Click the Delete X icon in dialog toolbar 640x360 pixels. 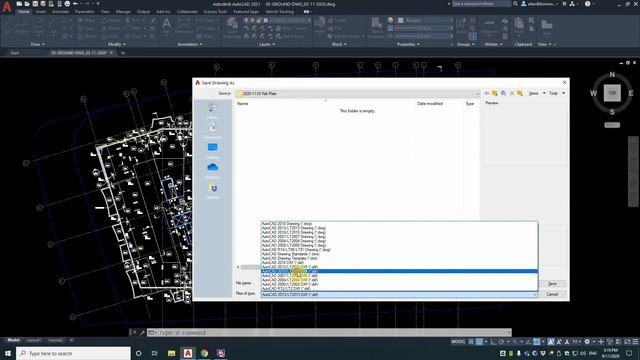(x=511, y=93)
